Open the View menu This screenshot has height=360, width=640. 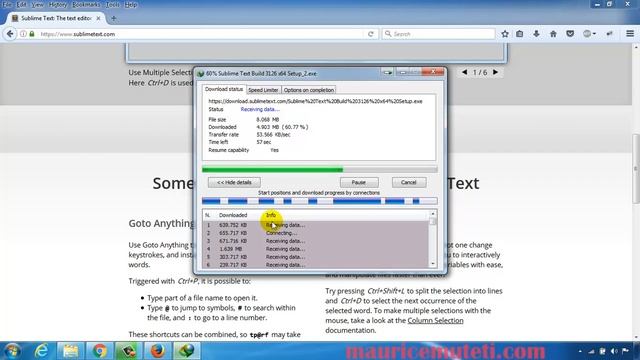38,5
